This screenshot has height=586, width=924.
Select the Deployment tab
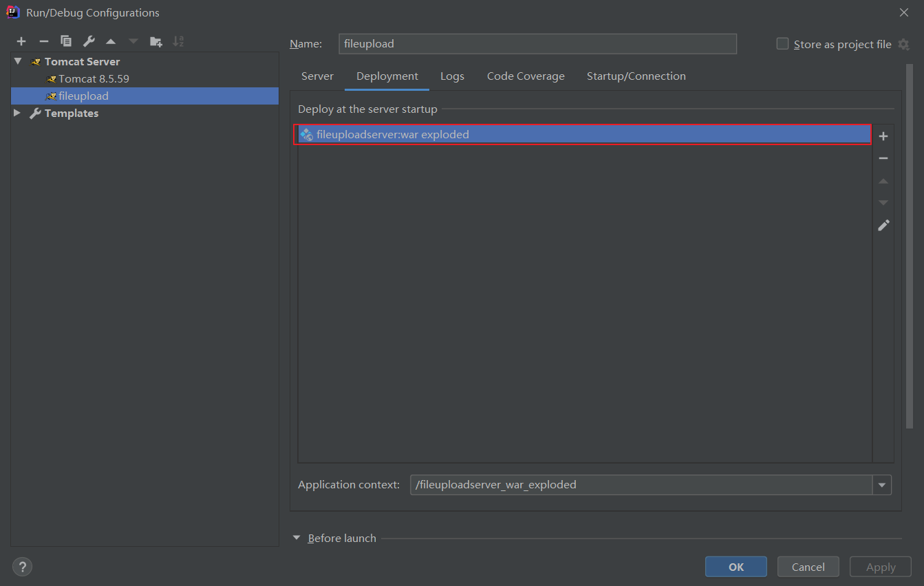pos(387,76)
